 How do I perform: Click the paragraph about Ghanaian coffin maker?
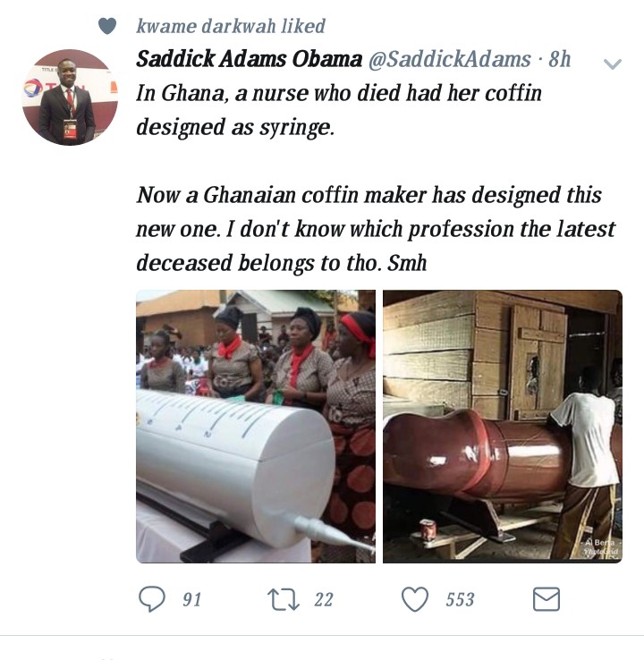click(376, 229)
